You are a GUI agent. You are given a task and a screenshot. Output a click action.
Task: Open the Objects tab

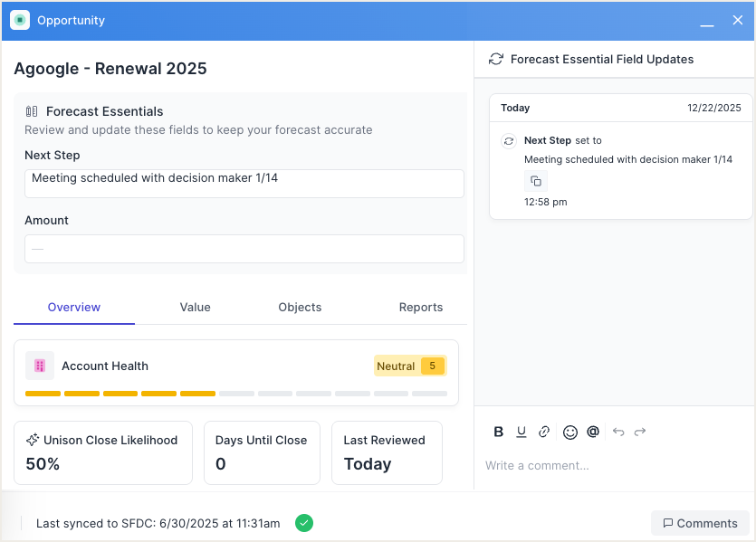coord(300,308)
